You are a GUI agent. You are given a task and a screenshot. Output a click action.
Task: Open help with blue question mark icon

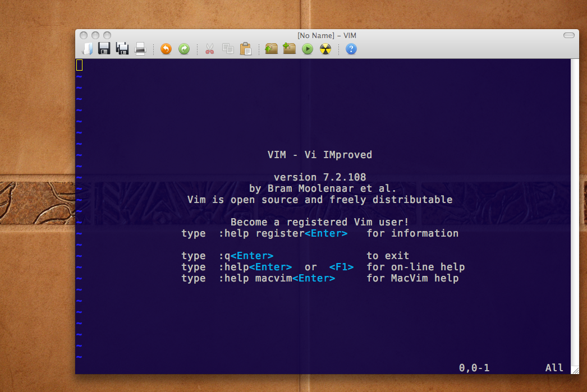click(351, 49)
